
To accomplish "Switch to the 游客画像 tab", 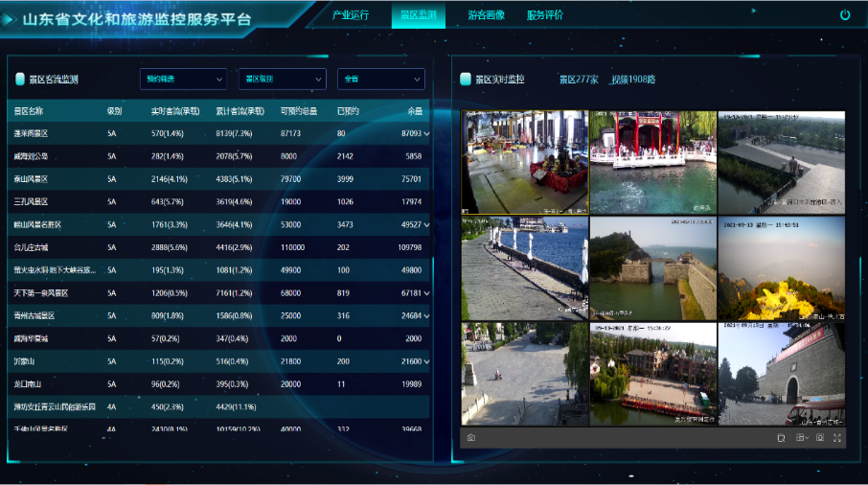I will [487, 15].
